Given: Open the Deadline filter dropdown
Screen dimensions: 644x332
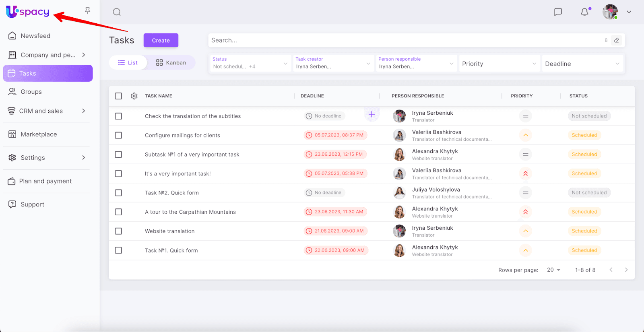Looking at the screenshot, I should (x=582, y=63).
